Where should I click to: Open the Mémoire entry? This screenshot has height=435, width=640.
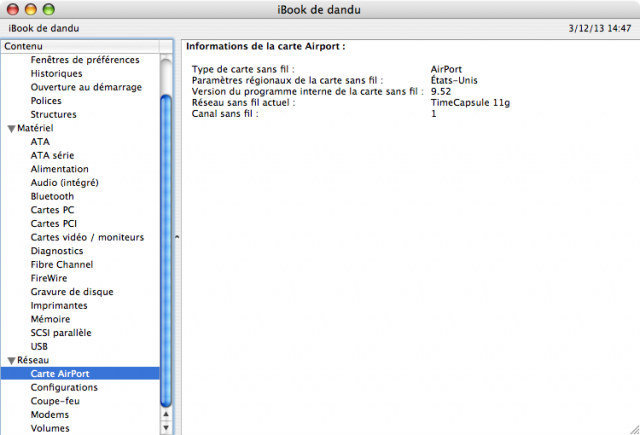click(x=50, y=319)
